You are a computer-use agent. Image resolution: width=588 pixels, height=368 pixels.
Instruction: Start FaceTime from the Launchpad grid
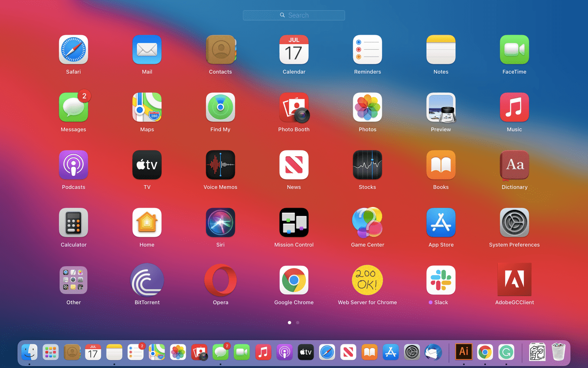(514, 49)
